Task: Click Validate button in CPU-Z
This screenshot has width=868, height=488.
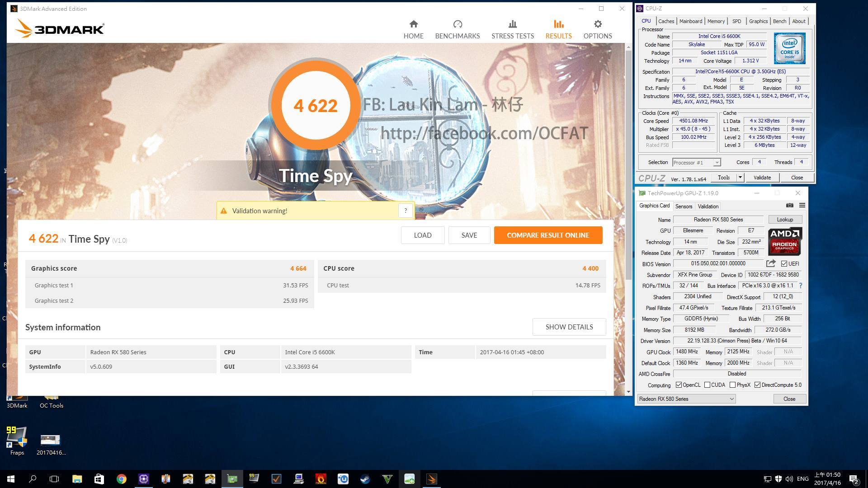Action: click(762, 178)
